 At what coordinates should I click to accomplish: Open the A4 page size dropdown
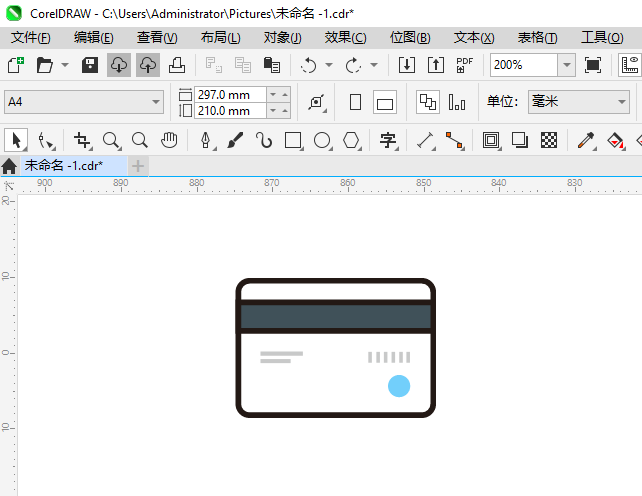84,102
